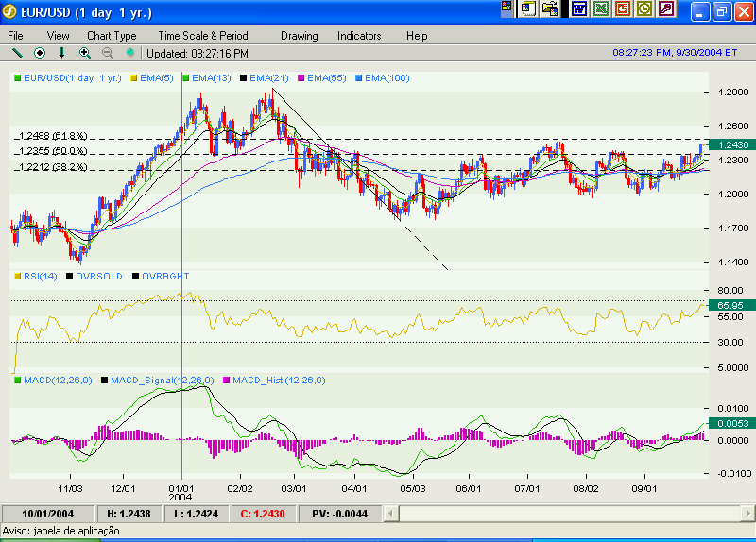
Task: Open the Indicators menu
Action: coord(359,35)
